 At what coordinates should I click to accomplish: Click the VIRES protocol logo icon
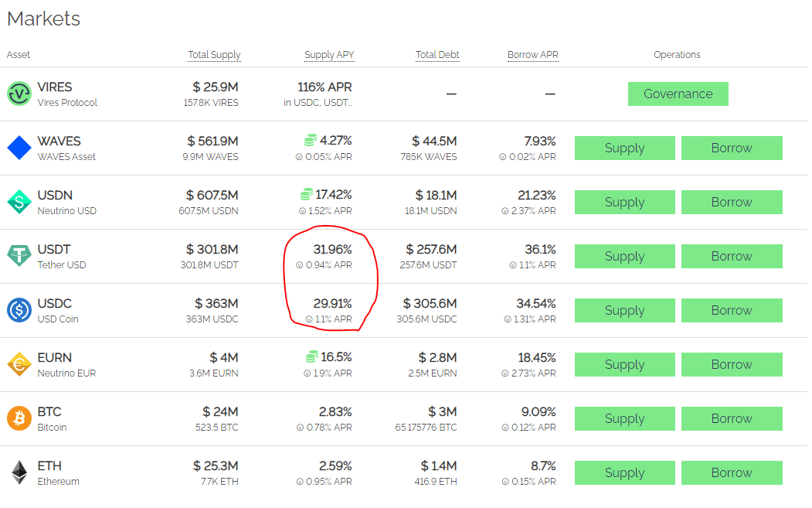pyautogui.click(x=19, y=94)
